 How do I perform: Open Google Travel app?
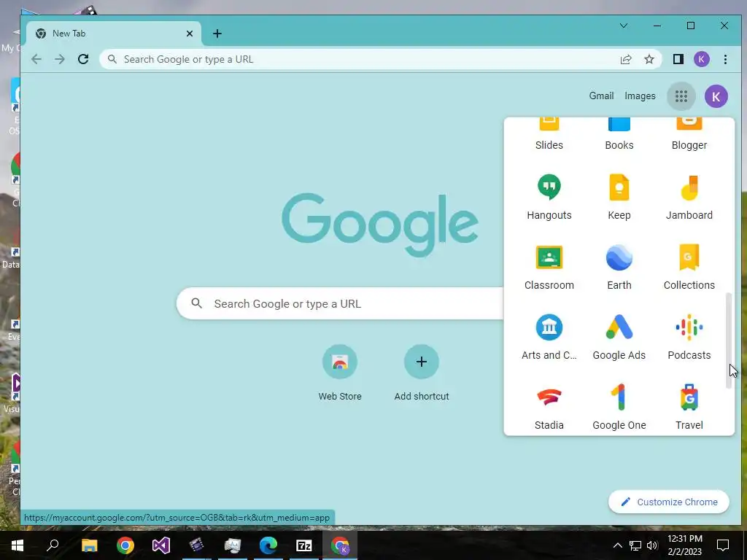689,407
